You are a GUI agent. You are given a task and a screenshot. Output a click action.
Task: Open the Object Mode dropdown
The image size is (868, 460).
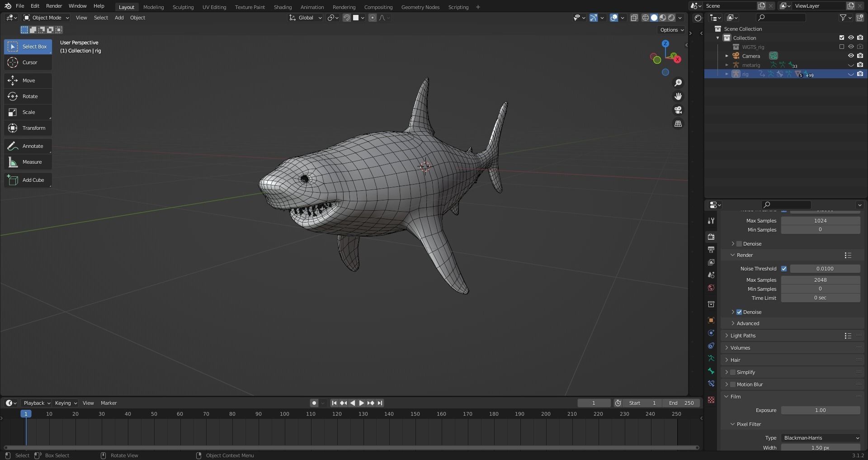click(x=46, y=18)
